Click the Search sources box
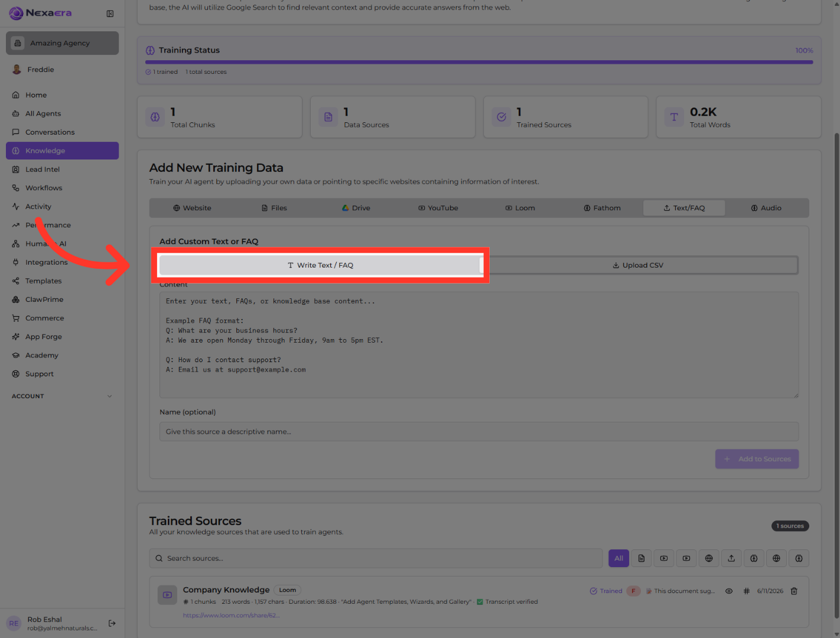Viewport: 840px width, 638px height. [376, 558]
